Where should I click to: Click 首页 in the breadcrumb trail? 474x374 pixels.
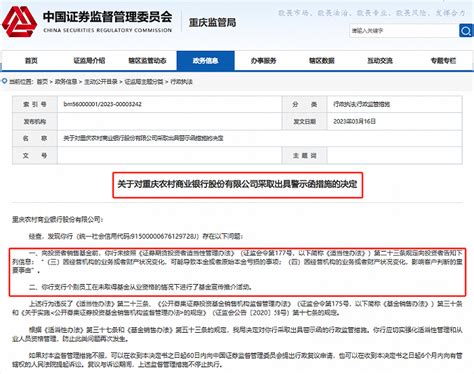(x=42, y=82)
